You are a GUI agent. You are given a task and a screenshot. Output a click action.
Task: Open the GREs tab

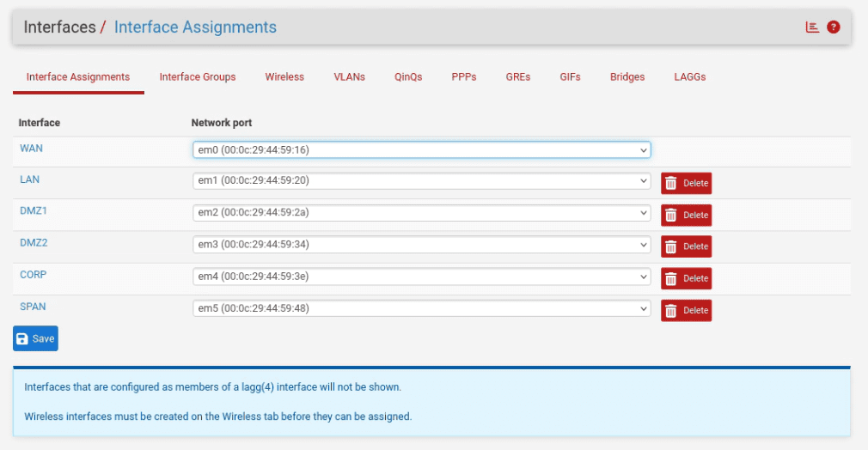pyautogui.click(x=518, y=77)
